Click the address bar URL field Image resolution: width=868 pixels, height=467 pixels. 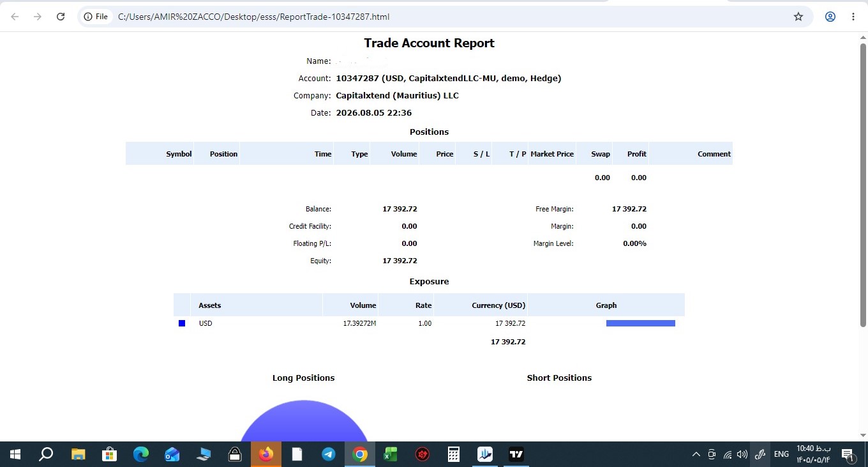click(447, 17)
